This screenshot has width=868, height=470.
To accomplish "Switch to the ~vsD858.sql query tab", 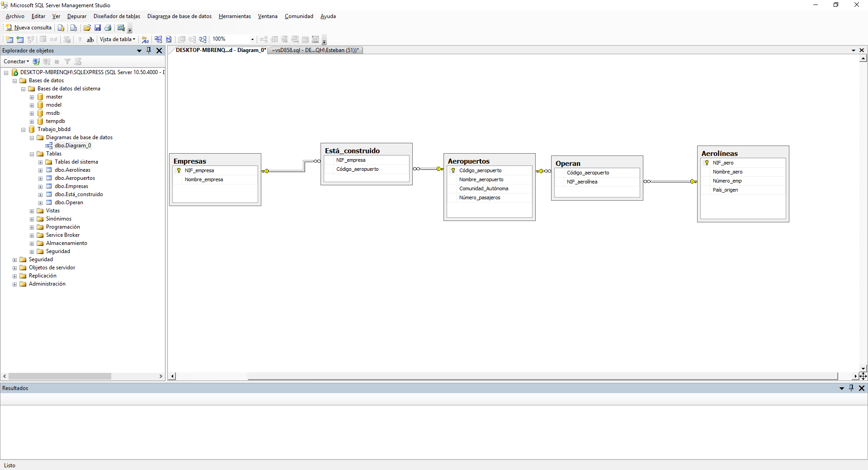I will click(315, 50).
